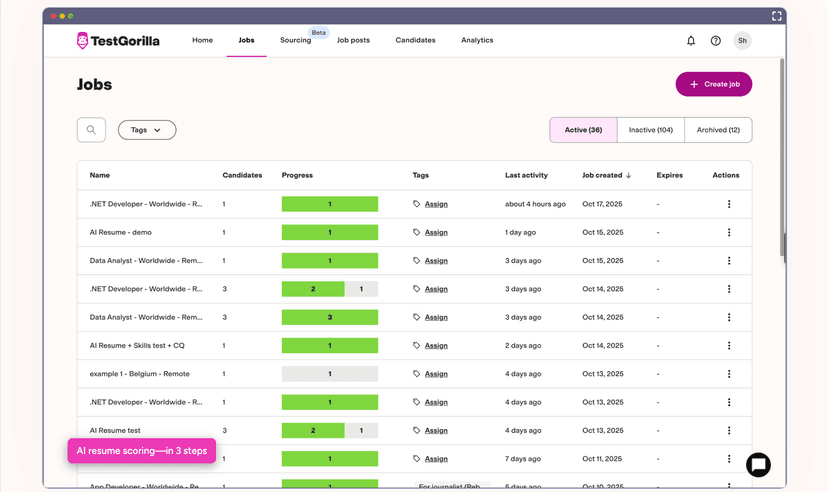The height and width of the screenshot is (492, 828).
Task: Click progress bar of first .NET Developer job
Action: click(330, 204)
